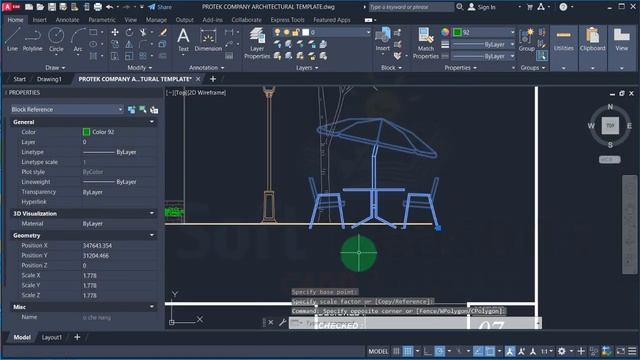Toggle object snap tracking in status bar

point(478,351)
